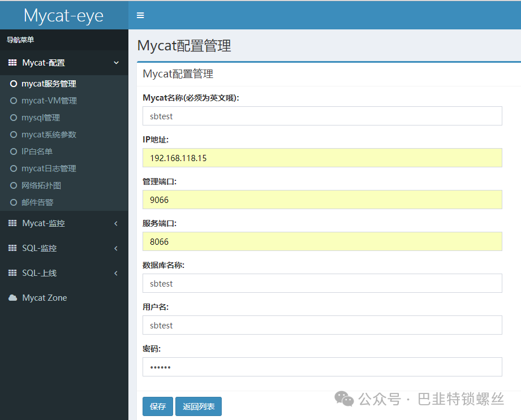The height and width of the screenshot is (420, 521).
Task: Click the circle icon beside mysql管理
Action: click(14, 118)
